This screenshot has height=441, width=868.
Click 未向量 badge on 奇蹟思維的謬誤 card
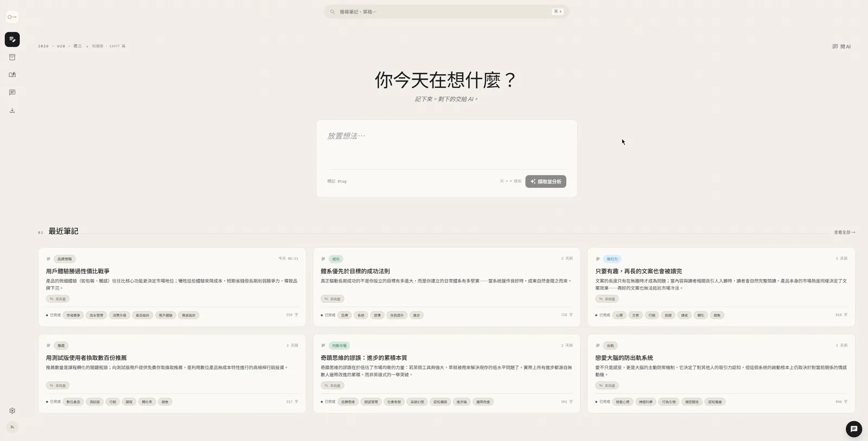(333, 386)
